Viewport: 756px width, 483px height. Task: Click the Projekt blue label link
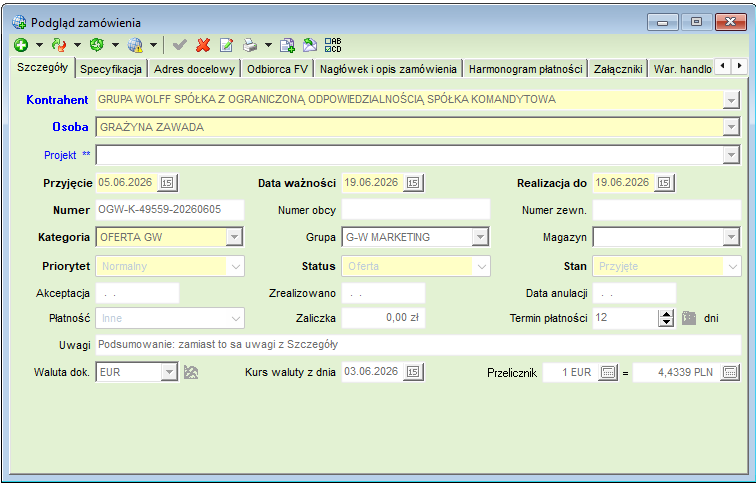coord(67,155)
